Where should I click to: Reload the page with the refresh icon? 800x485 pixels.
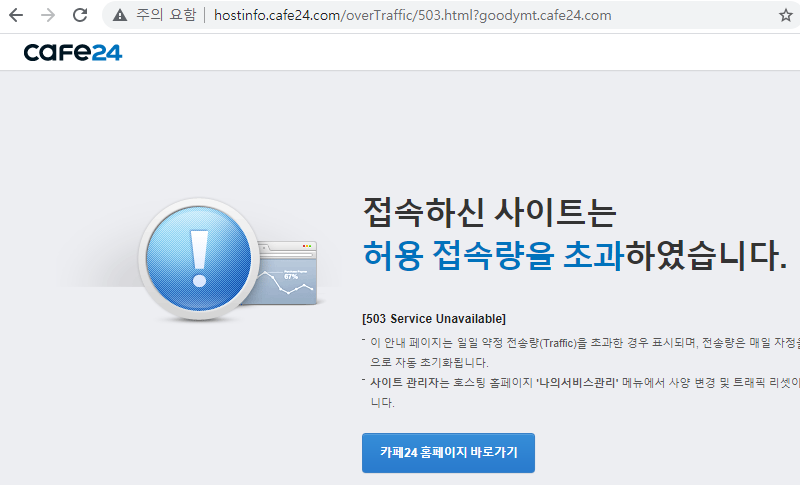click(80, 15)
